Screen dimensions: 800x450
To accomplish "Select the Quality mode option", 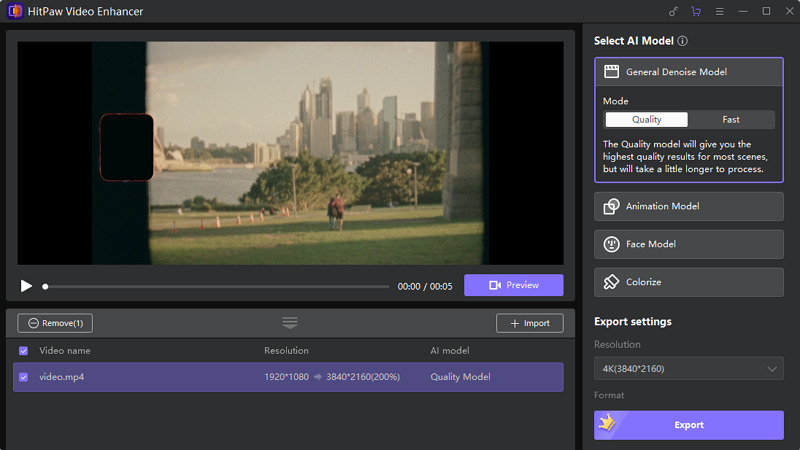I will coord(646,120).
